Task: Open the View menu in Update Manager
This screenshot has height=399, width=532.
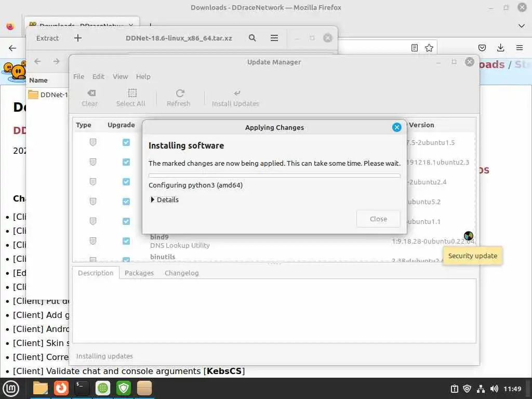Action: pos(120,77)
